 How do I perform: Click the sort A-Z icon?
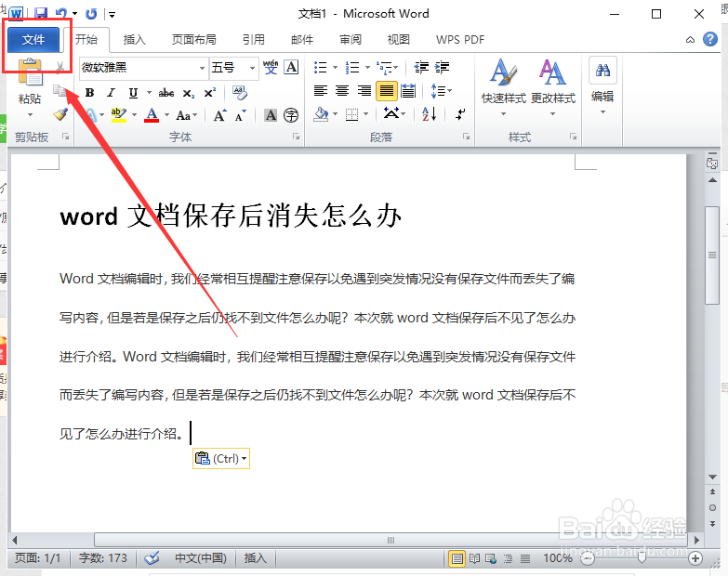pos(429,114)
